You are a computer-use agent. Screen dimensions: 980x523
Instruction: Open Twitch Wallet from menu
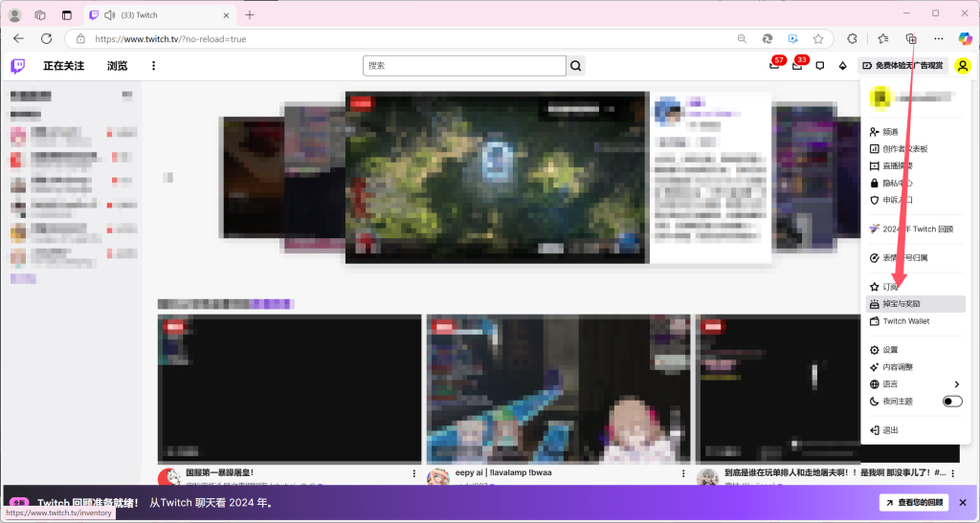tap(915, 321)
